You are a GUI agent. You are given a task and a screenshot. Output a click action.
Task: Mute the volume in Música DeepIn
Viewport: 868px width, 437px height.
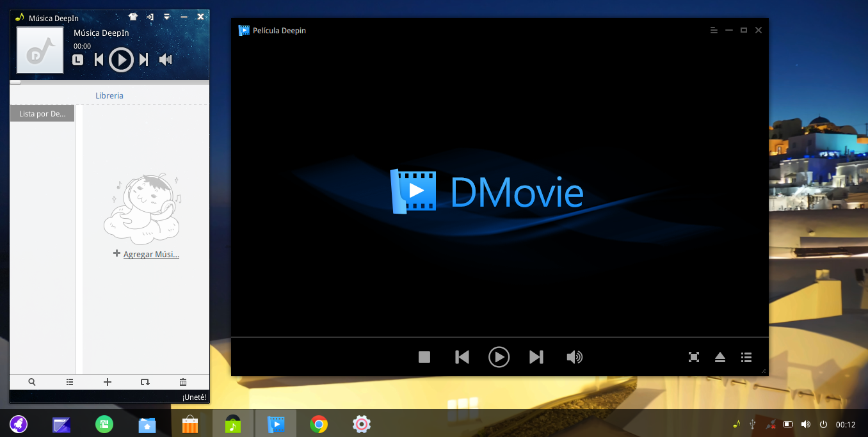point(166,60)
